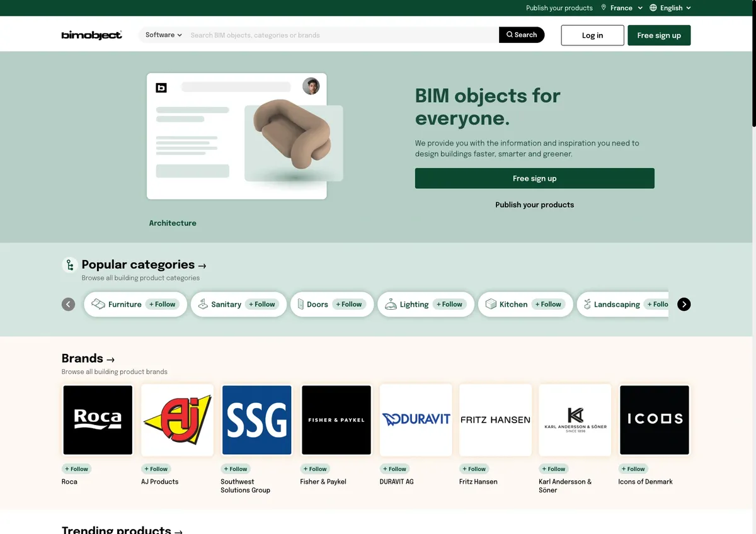Follow the Icons of Denmark brand

pos(633,469)
